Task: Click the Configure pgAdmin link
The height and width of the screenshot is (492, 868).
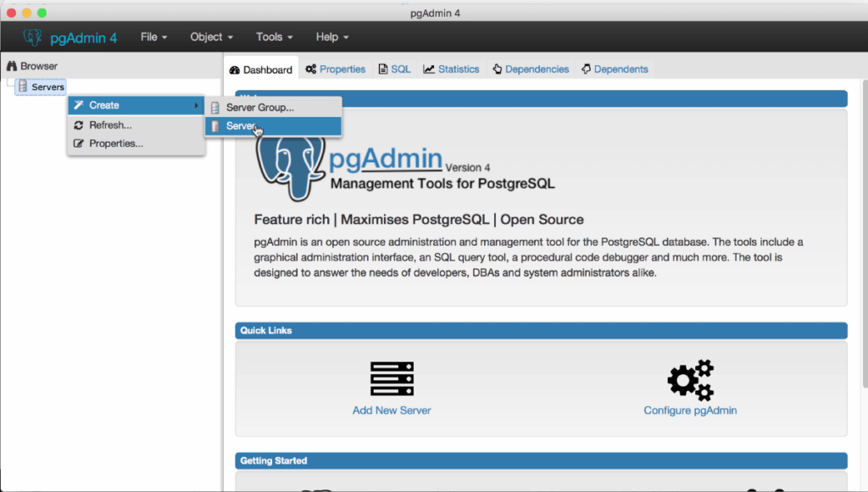Action: (x=690, y=411)
